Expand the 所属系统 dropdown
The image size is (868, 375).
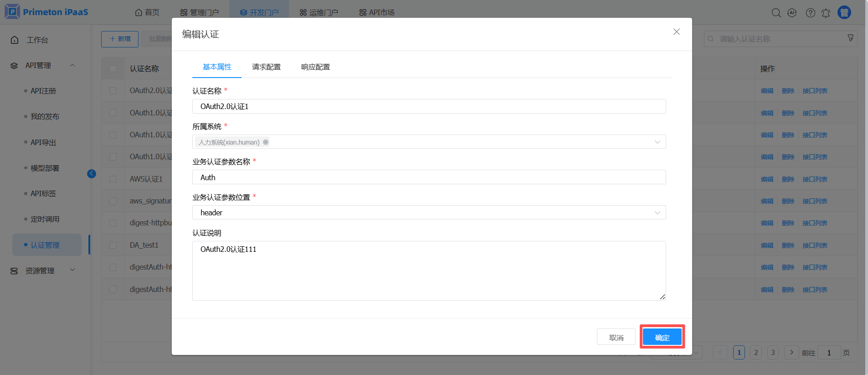(x=657, y=142)
